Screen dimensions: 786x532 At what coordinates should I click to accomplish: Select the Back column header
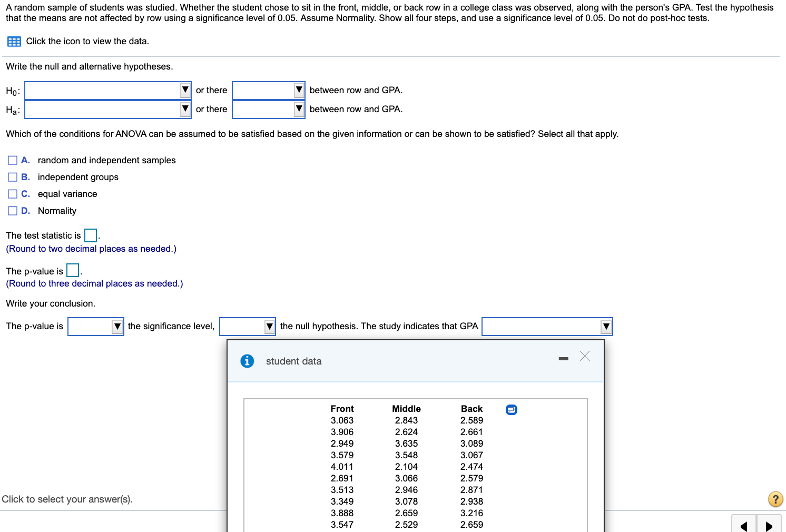pos(471,409)
